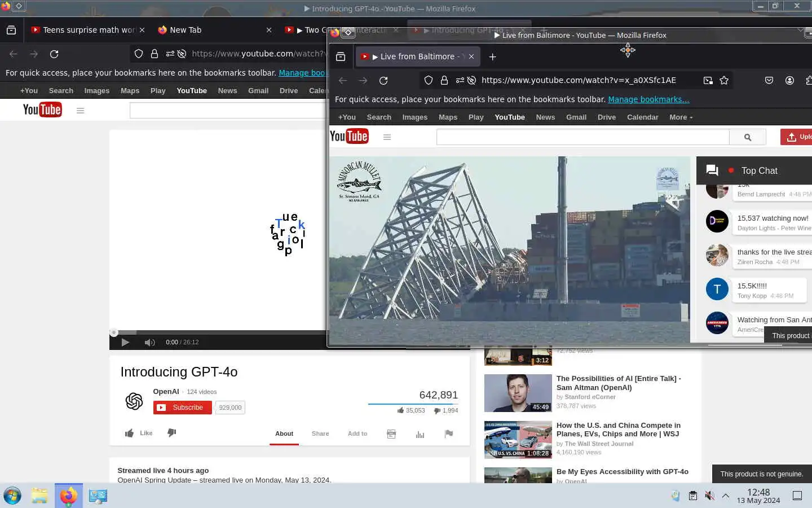The height and width of the screenshot is (508, 812).
Task: Click the GPT-4o video progress bar
Action: coord(218,332)
